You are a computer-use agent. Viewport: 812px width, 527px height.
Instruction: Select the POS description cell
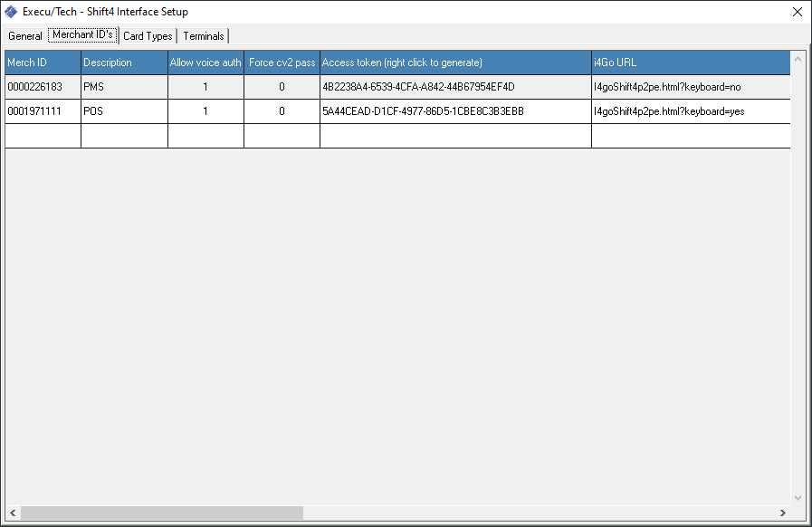click(124, 111)
